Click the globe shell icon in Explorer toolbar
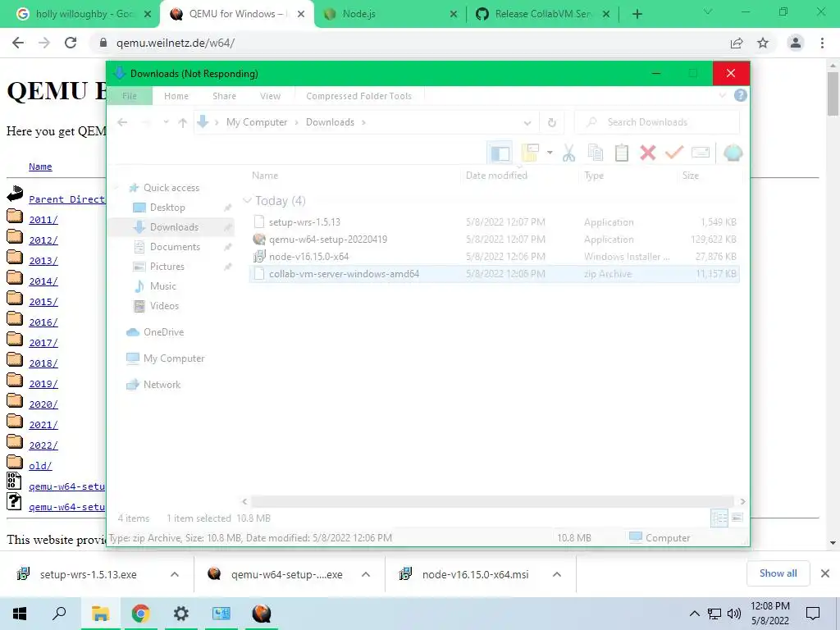 click(x=733, y=153)
